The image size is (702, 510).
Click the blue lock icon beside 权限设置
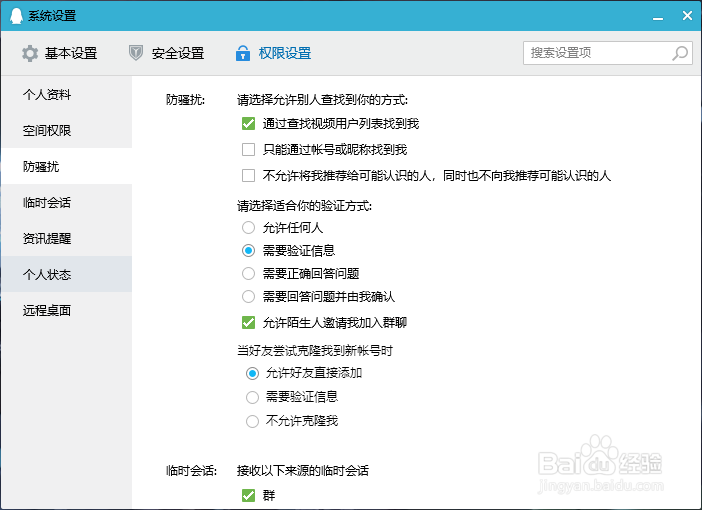[x=243, y=53]
